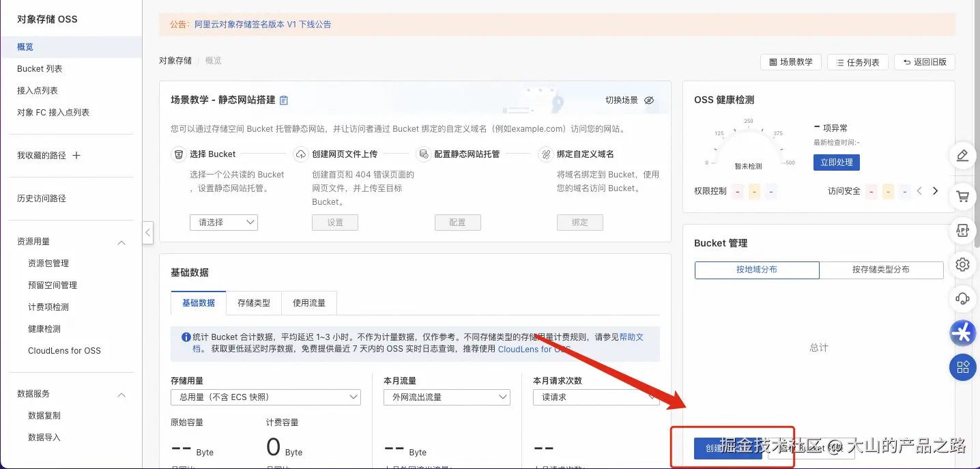The image size is (980, 469).
Task: Collapse the 数据服务 sidebar section
Action: pyautogui.click(x=121, y=395)
